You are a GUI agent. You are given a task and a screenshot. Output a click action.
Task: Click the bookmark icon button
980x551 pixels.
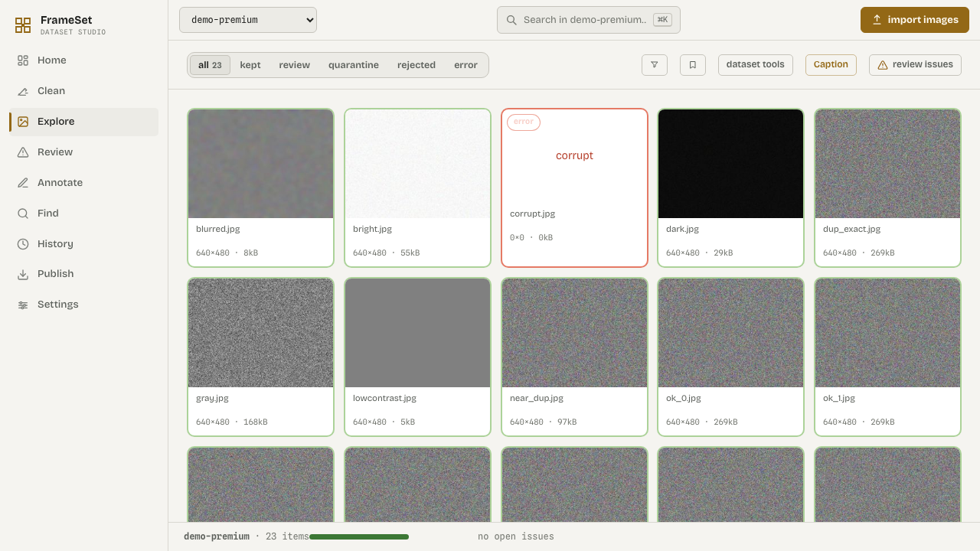[693, 65]
